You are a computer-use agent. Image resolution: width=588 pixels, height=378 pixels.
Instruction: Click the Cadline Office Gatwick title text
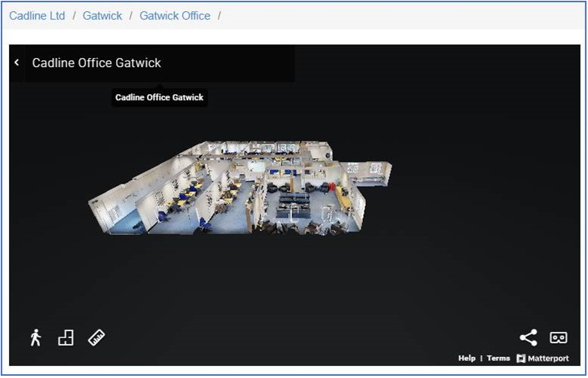point(96,62)
